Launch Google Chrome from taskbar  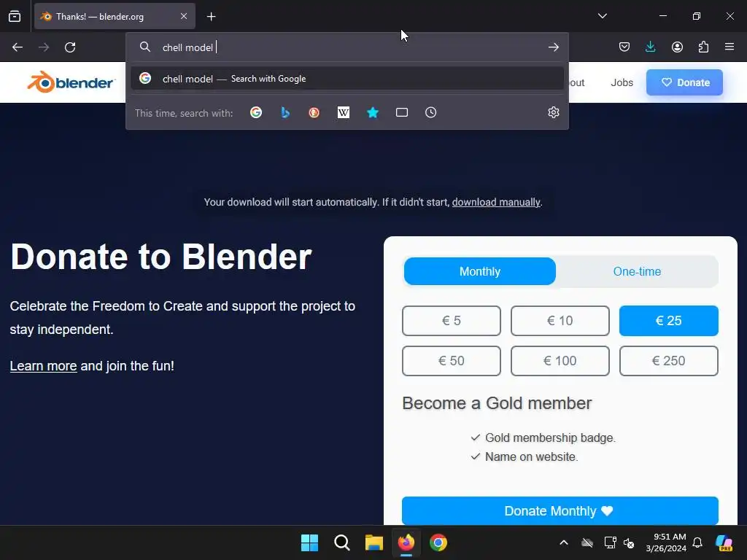(438, 542)
